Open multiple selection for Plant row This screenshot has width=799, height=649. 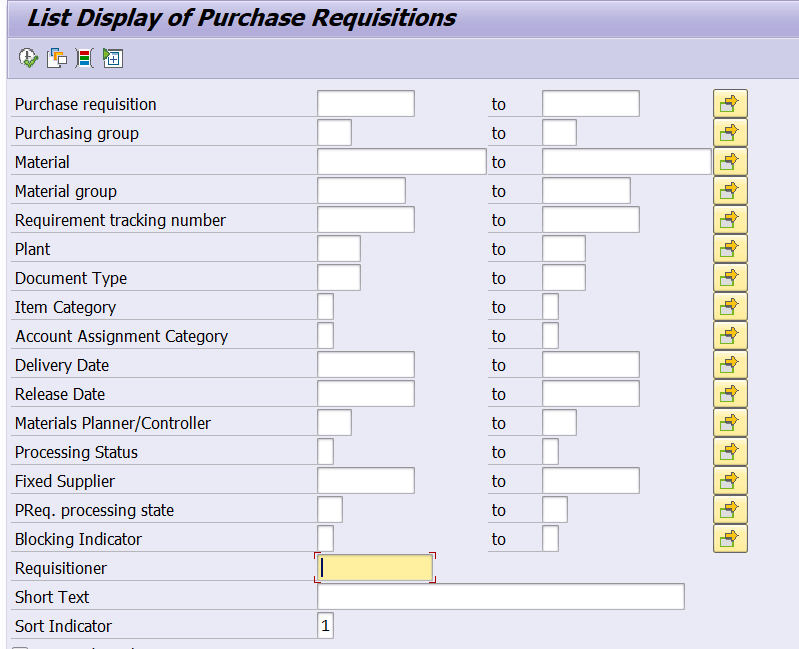(730, 249)
